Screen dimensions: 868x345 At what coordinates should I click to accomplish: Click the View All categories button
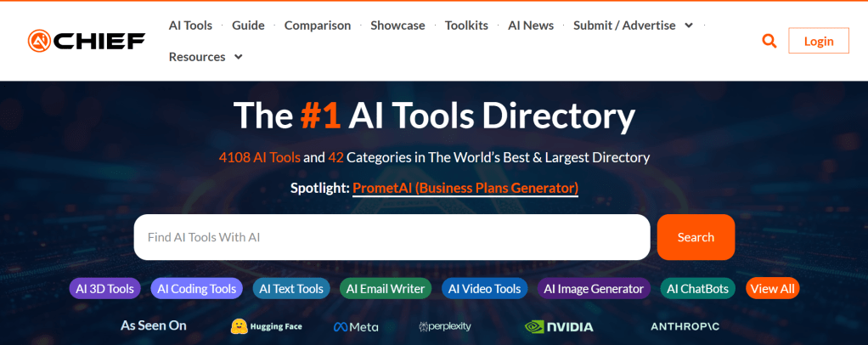(772, 289)
